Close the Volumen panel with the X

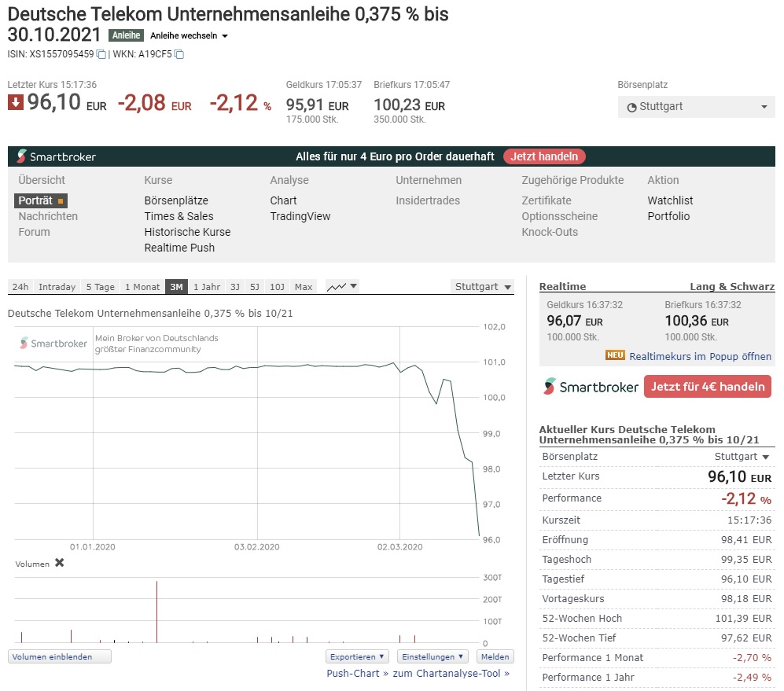click(x=60, y=563)
